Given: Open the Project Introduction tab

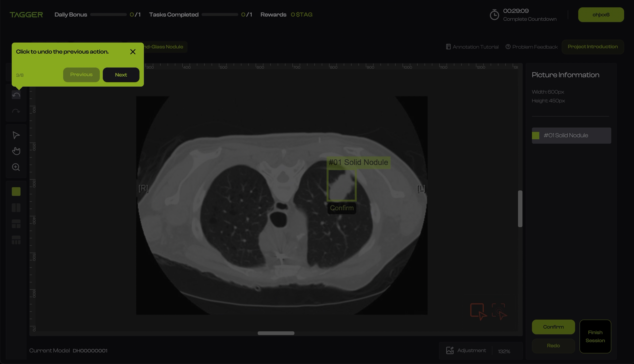Looking at the screenshot, I should tap(593, 47).
